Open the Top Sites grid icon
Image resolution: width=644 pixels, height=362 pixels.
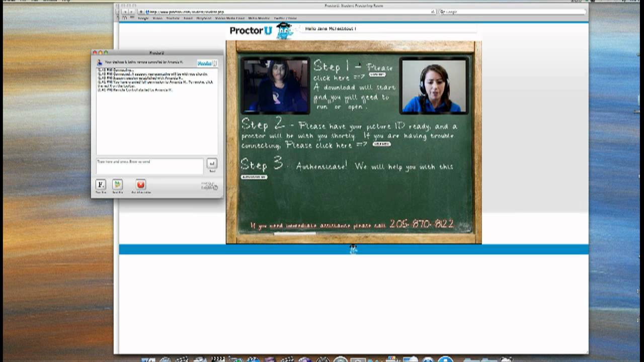[x=132, y=18]
